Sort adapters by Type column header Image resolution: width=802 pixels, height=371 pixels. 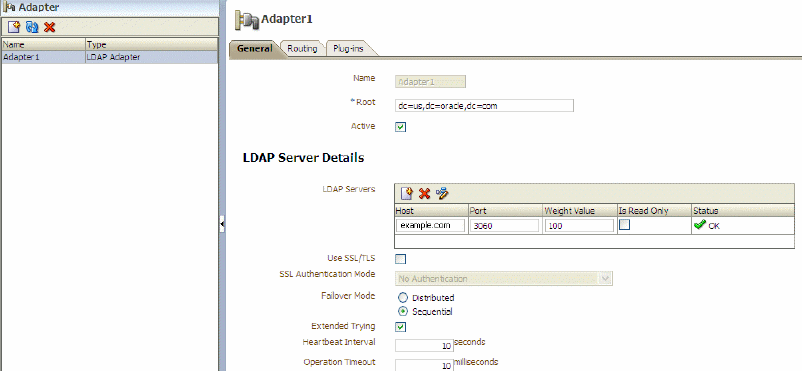tap(151, 45)
